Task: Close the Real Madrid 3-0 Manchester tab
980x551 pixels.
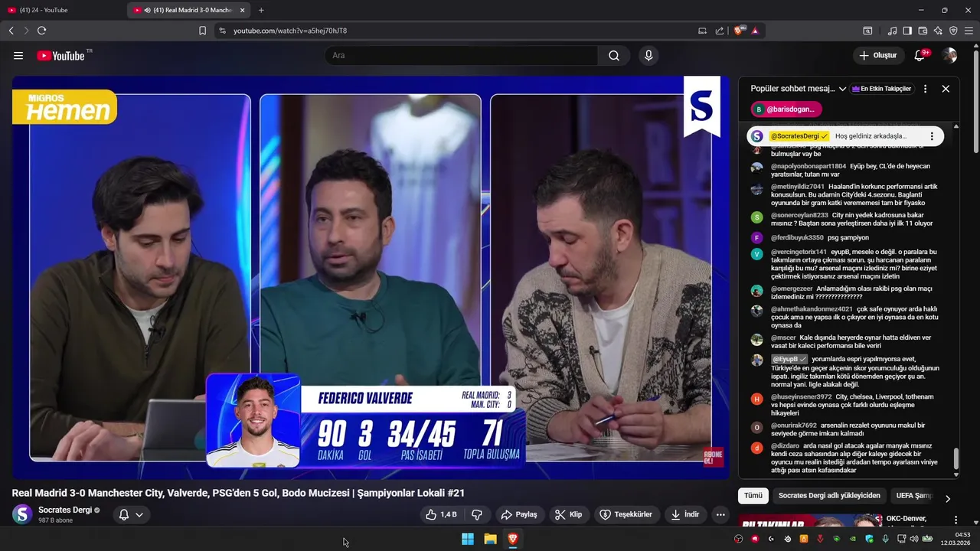Action: (243, 10)
